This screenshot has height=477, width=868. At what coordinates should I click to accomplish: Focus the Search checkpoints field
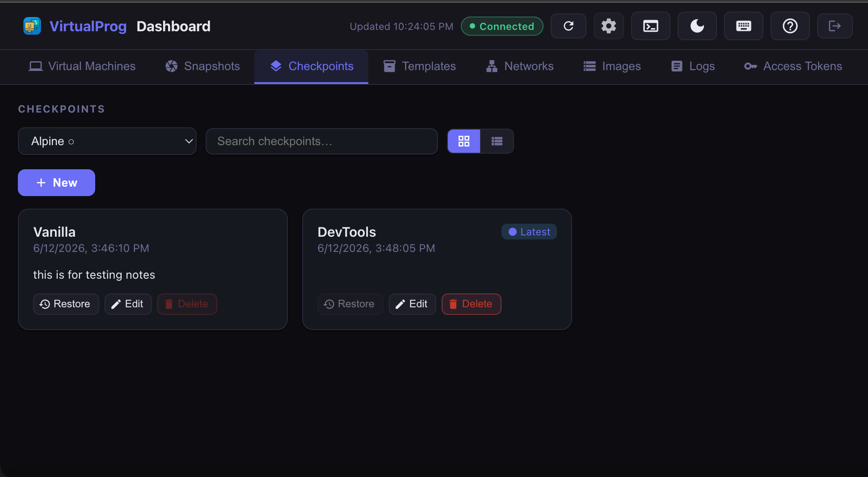tap(321, 141)
